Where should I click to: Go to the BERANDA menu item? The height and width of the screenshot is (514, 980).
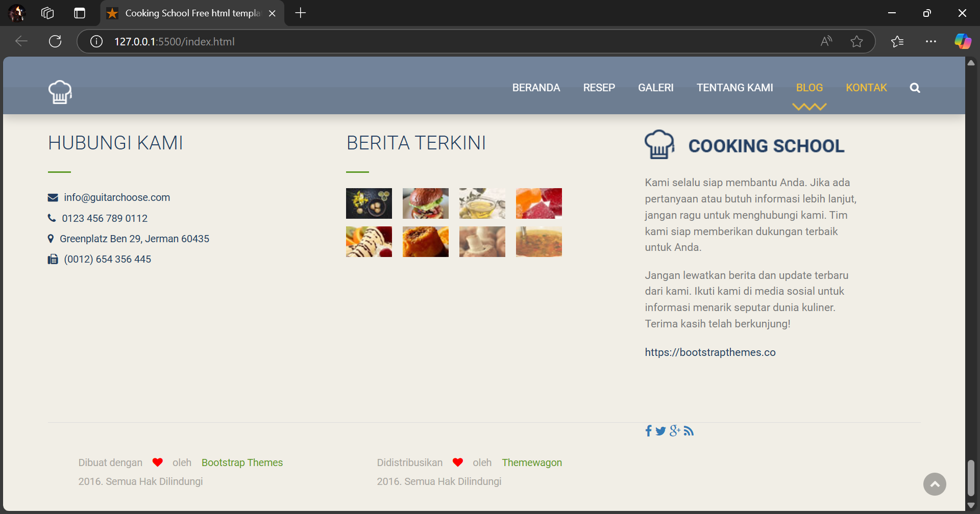tap(536, 88)
